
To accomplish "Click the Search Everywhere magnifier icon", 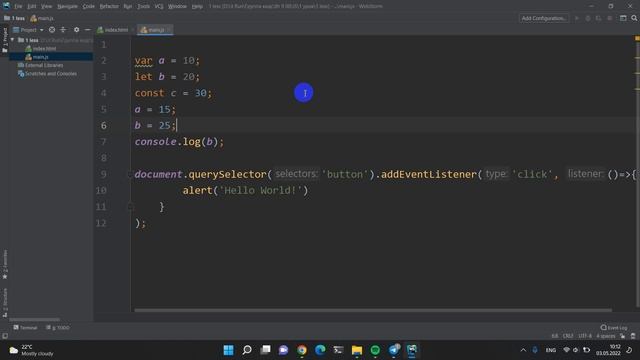I will coord(634,18).
